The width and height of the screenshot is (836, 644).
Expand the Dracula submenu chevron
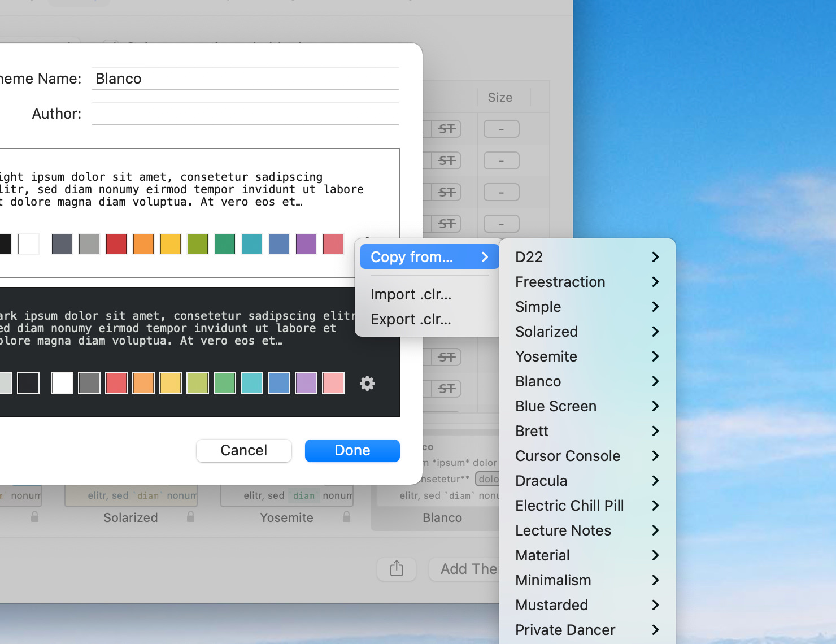655,481
